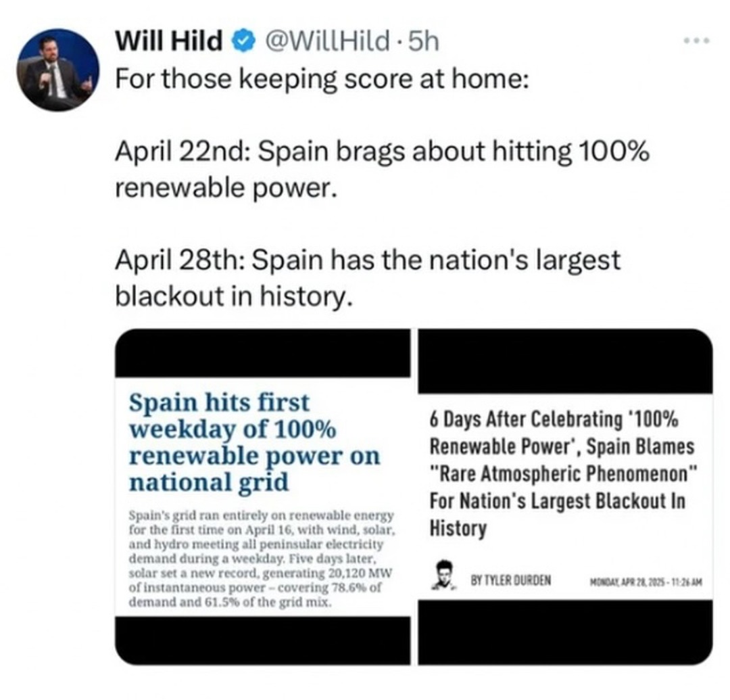The image size is (730, 700).
Task: Open the 'Spain hits first weekday' headline
Action: point(253,442)
